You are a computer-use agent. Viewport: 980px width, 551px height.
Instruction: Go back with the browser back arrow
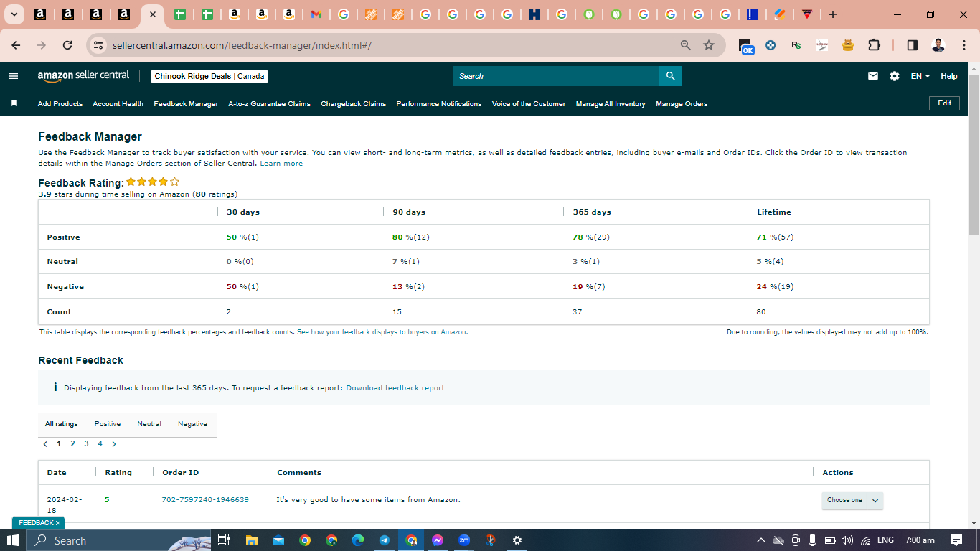(x=16, y=45)
